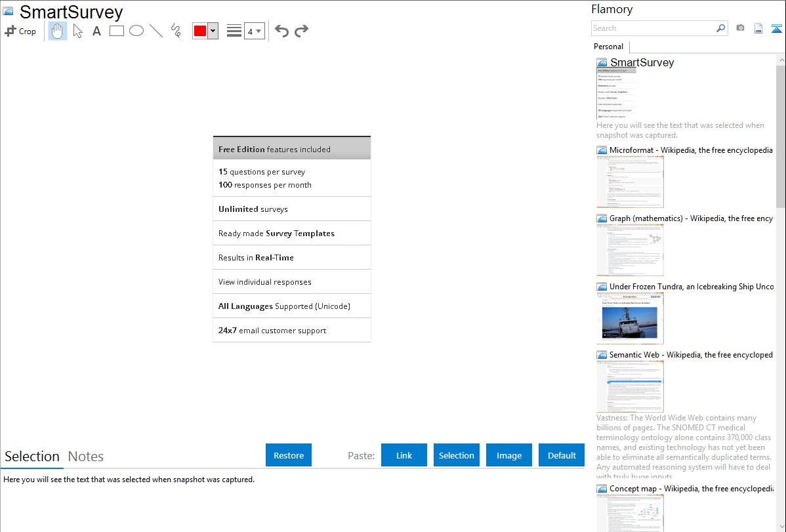Click the 'Results in Real-Time' row
Image resolution: width=786 pixels, height=532 pixels.
click(x=292, y=258)
